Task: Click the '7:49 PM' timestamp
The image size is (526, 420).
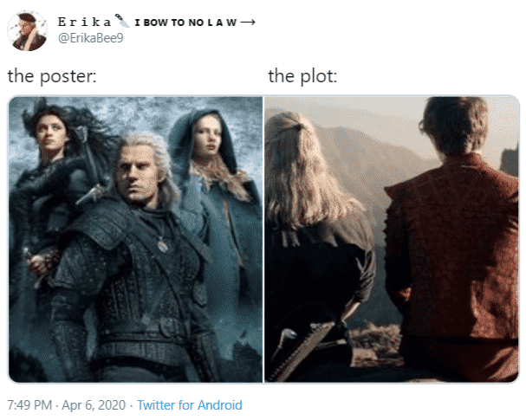Action: tap(29, 405)
